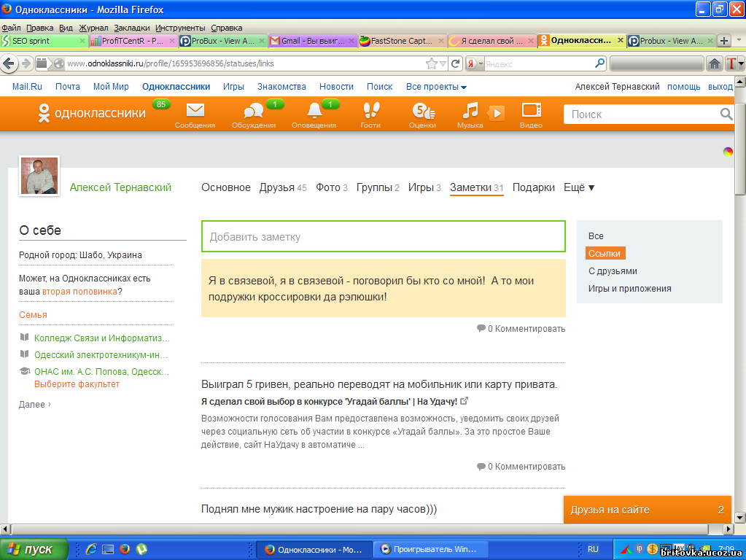This screenshot has width=746, height=560.
Task: Open the Журнал menu
Action: (93, 28)
